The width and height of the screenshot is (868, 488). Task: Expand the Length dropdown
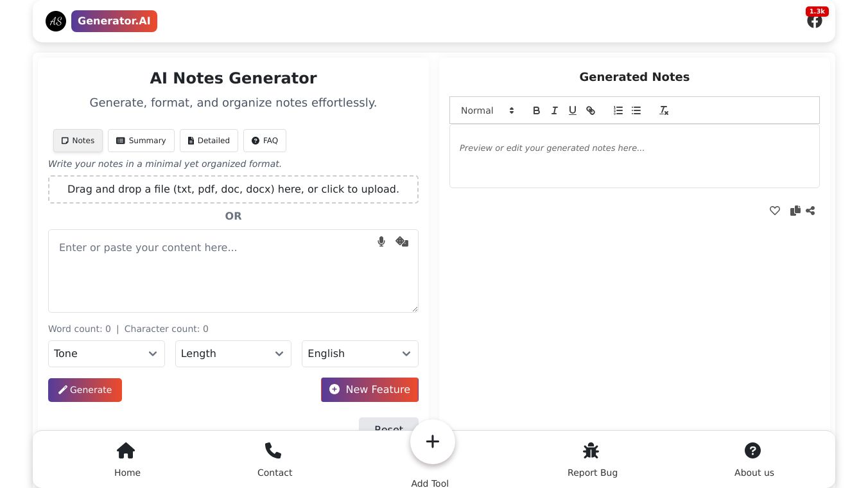[x=233, y=354]
